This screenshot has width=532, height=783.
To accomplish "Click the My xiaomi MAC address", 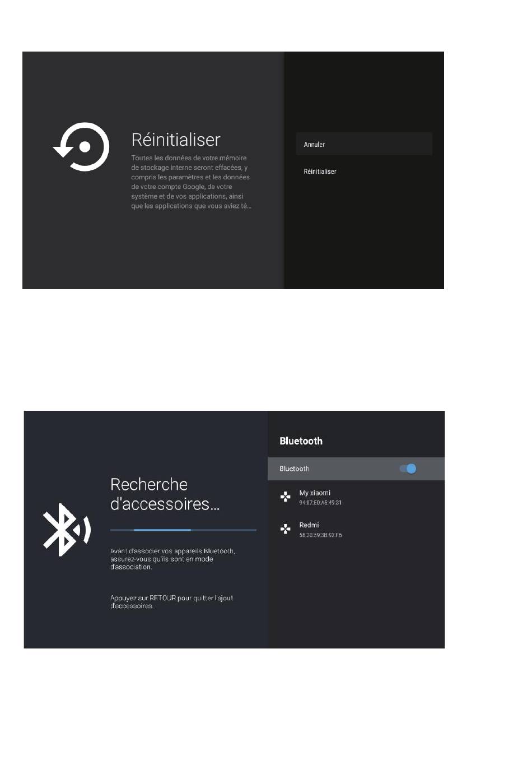I will tap(320, 503).
